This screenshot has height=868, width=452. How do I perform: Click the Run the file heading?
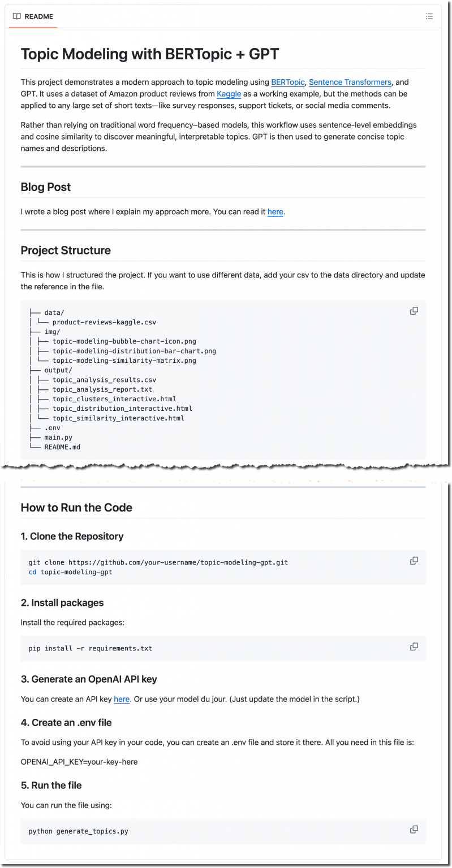pos(51,785)
